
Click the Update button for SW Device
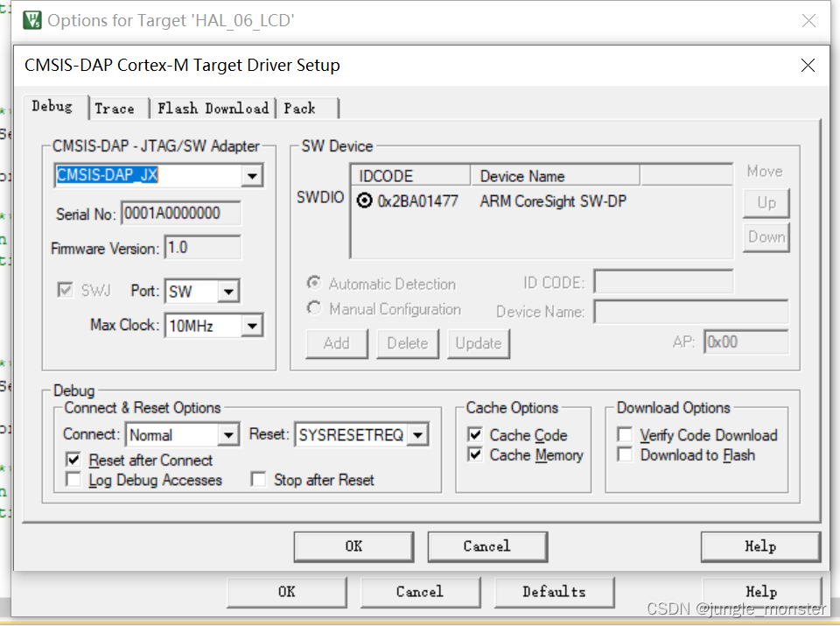pos(479,343)
